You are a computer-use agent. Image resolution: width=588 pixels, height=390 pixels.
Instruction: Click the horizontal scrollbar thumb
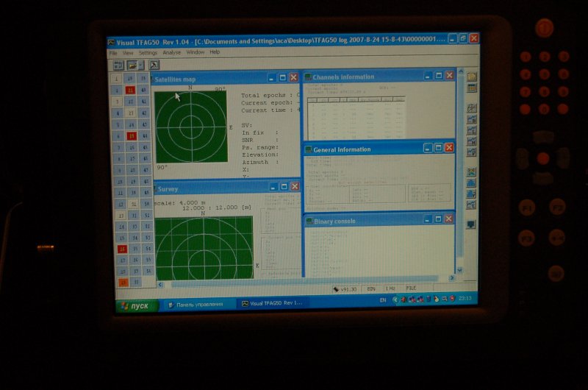coord(304,282)
